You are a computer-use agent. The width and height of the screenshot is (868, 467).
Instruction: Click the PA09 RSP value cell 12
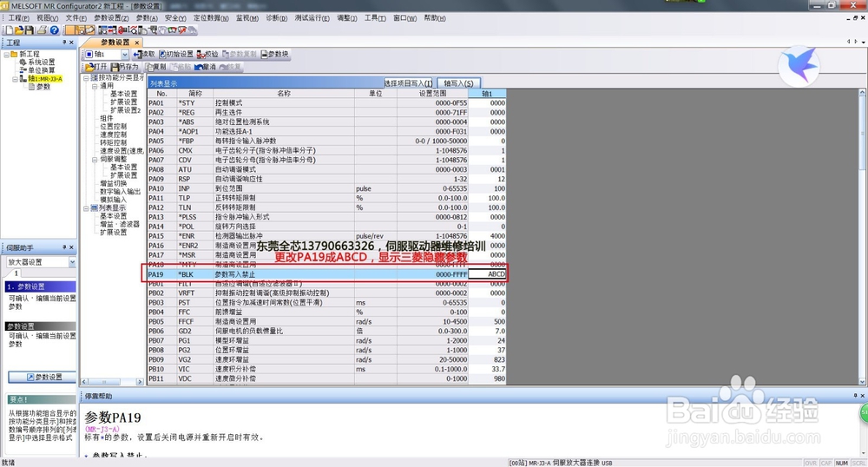(x=487, y=179)
